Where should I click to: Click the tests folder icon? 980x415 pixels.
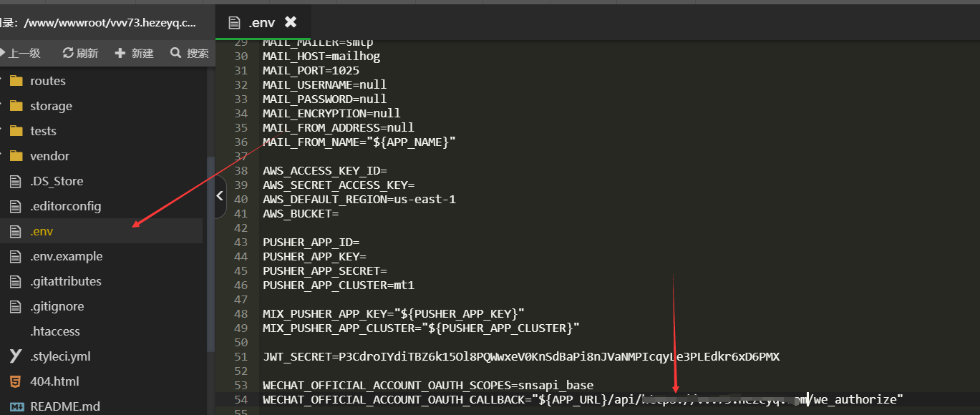click(16, 131)
